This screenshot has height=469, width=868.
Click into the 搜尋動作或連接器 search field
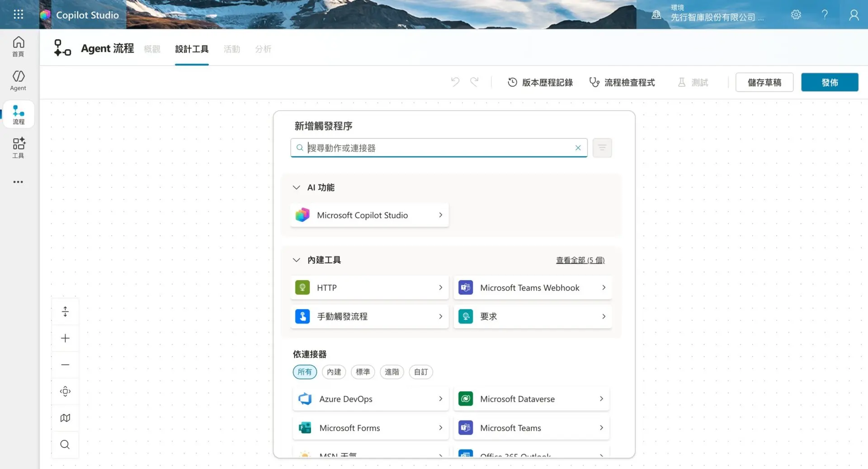tap(439, 148)
